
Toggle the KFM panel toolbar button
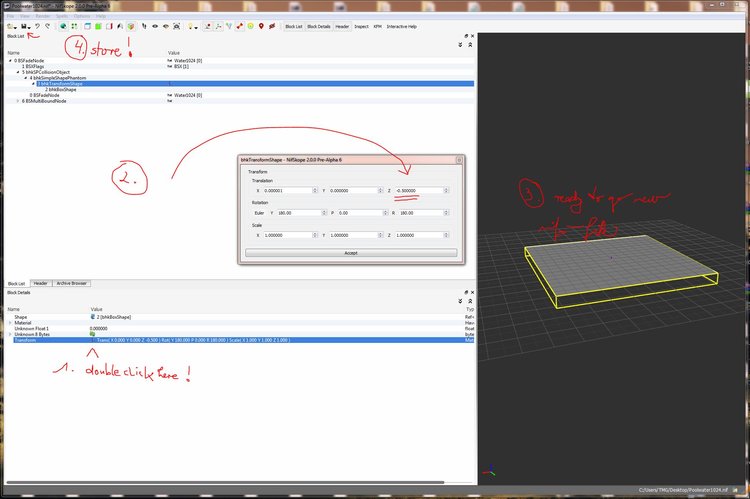coord(377,26)
